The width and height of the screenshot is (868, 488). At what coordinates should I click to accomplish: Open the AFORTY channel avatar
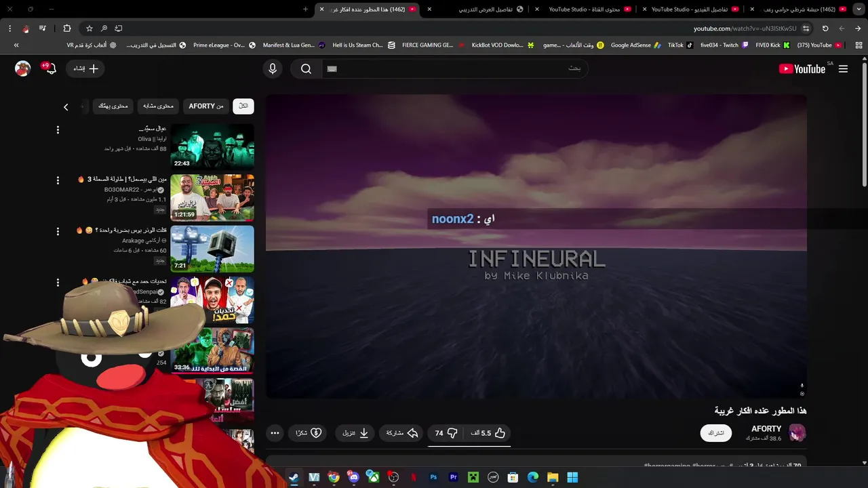click(797, 433)
